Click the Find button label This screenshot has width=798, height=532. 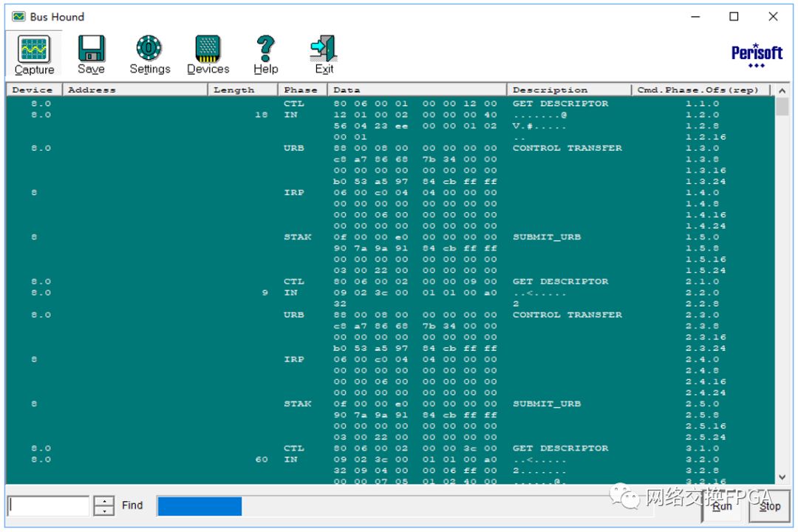pyautogui.click(x=132, y=505)
